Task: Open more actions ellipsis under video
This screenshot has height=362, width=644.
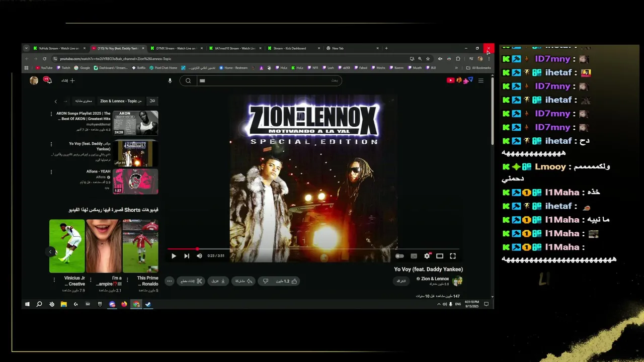Action: tap(170, 281)
